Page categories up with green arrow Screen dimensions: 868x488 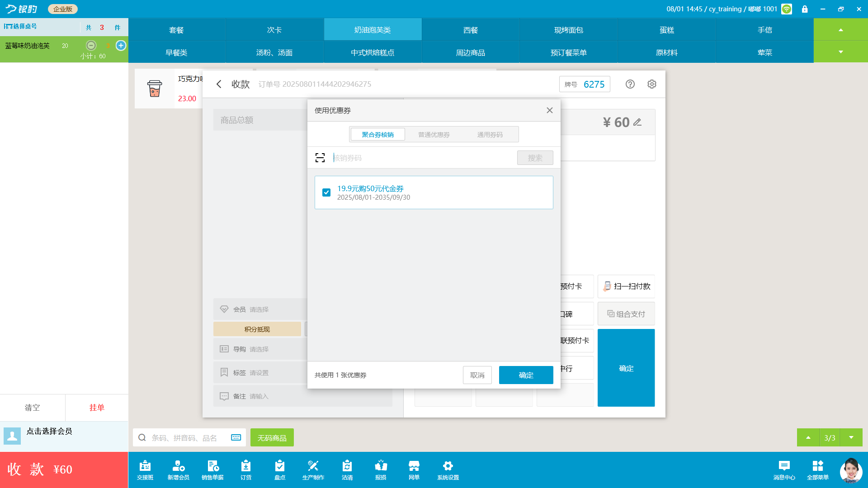point(841,30)
